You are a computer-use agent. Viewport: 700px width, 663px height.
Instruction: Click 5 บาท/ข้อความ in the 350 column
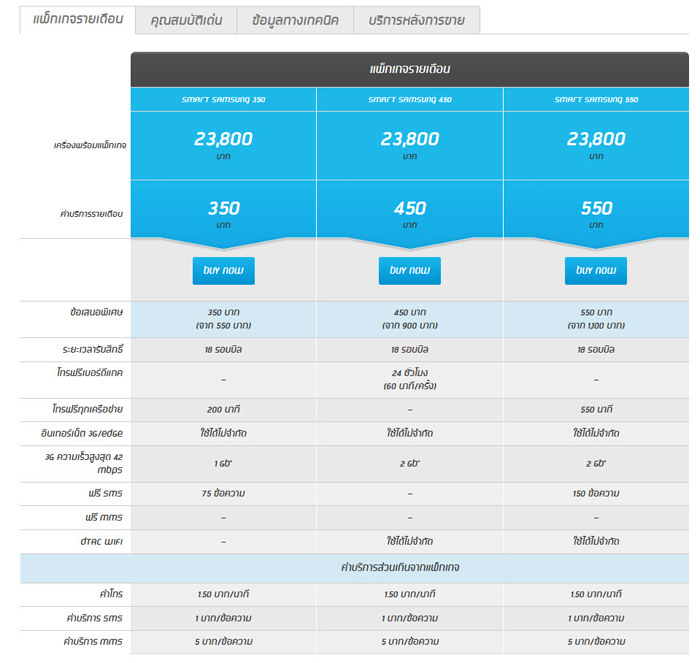click(223, 642)
